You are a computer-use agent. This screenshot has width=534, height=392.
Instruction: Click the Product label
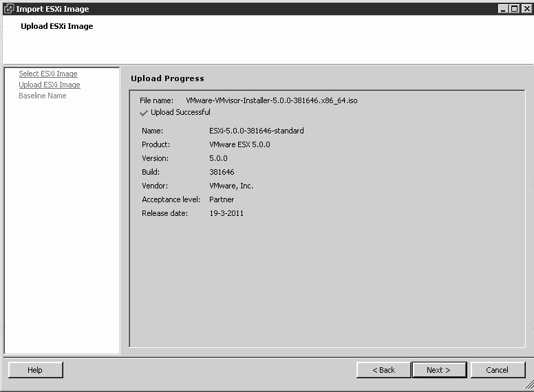pyautogui.click(x=156, y=144)
